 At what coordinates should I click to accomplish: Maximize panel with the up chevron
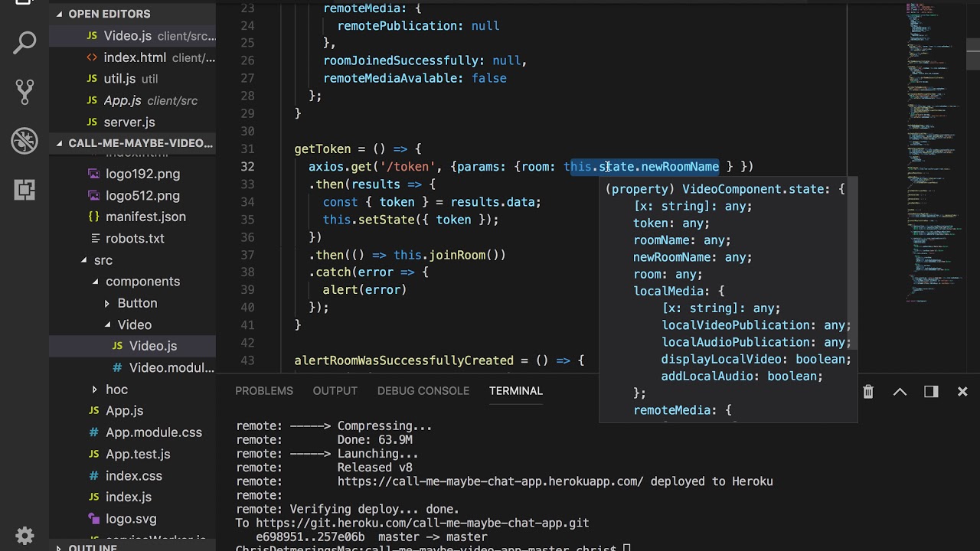(900, 392)
